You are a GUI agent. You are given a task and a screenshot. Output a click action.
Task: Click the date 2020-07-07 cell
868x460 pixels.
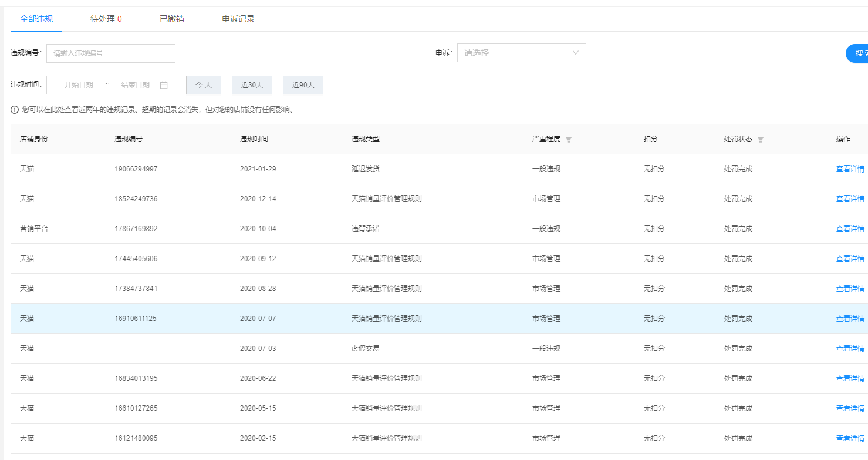[258, 319]
